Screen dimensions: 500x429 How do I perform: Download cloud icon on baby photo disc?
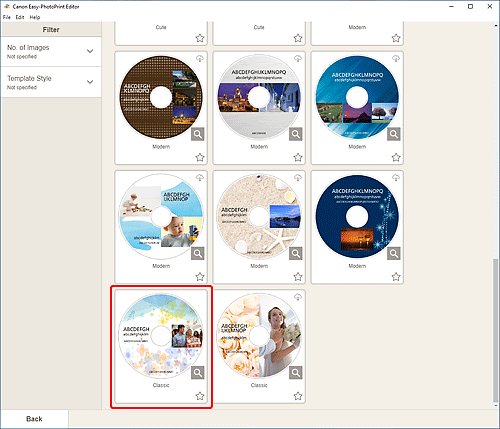pyautogui.click(x=200, y=178)
